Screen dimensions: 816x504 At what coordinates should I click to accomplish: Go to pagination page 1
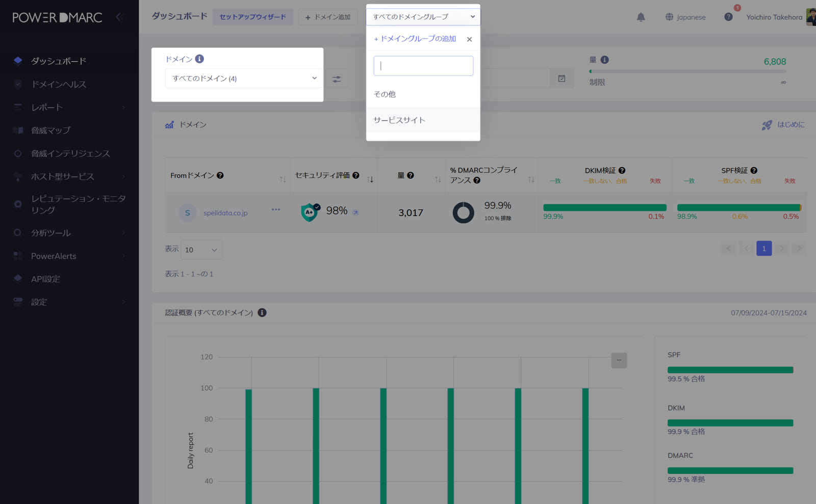coord(764,249)
